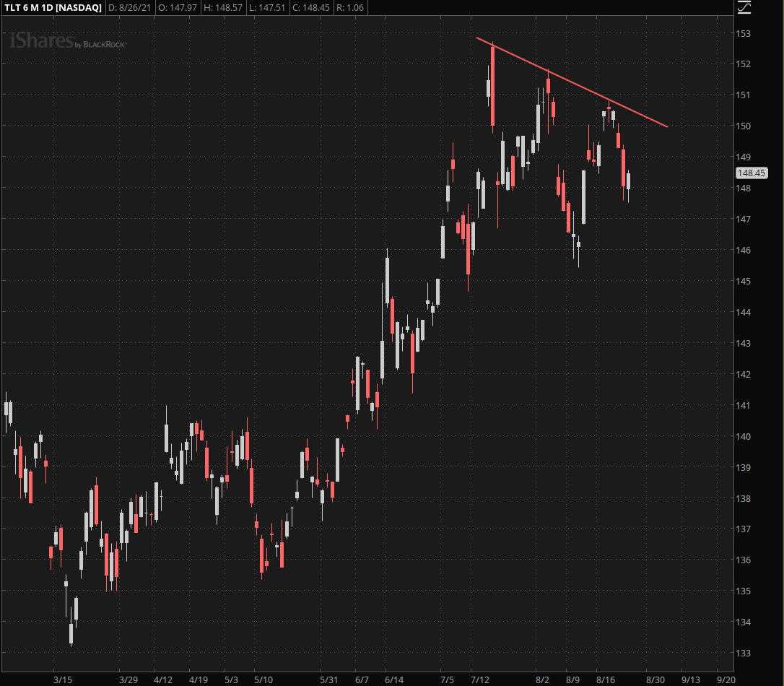784x686 pixels.
Task: Click the H: 148.57 high value
Action: (x=223, y=7)
